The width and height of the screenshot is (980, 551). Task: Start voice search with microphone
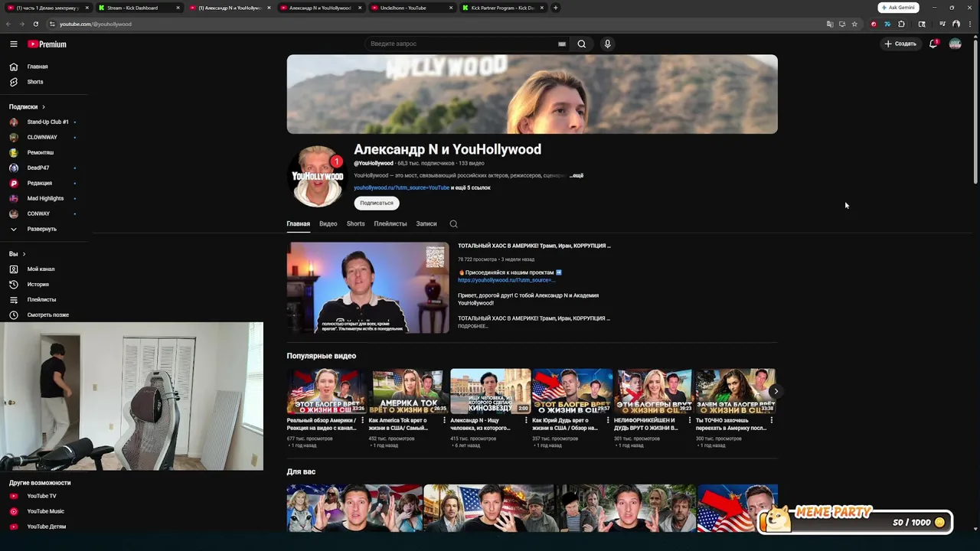pos(607,44)
